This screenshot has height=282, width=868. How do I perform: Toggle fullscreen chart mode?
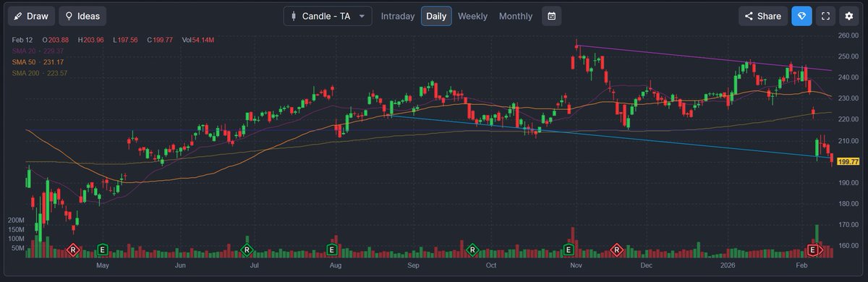[x=826, y=16]
